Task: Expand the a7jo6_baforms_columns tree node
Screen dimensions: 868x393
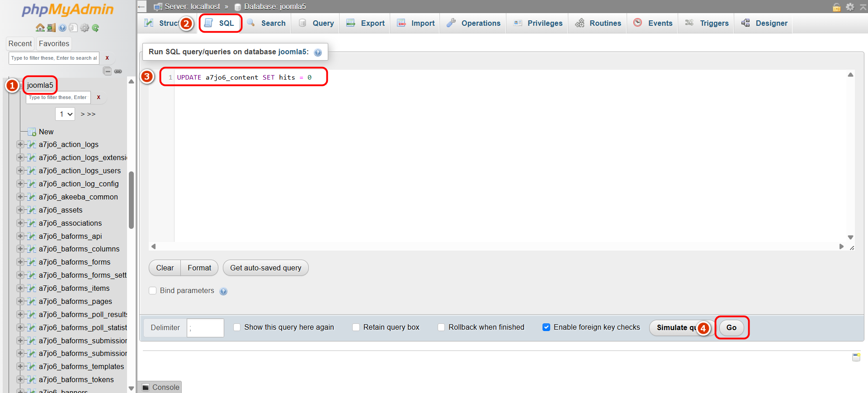Action: (x=20, y=249)
